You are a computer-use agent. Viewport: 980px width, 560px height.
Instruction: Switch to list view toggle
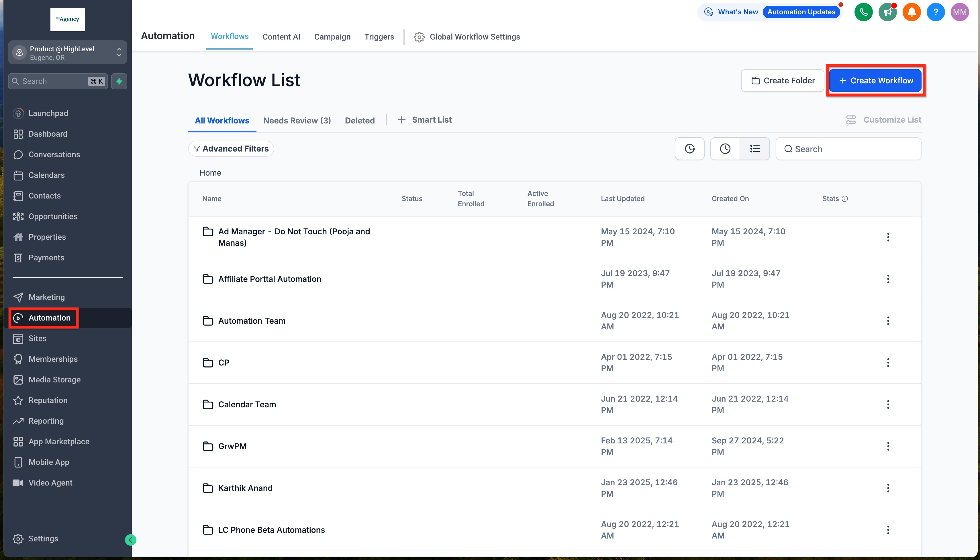click(x=754, y=149)
